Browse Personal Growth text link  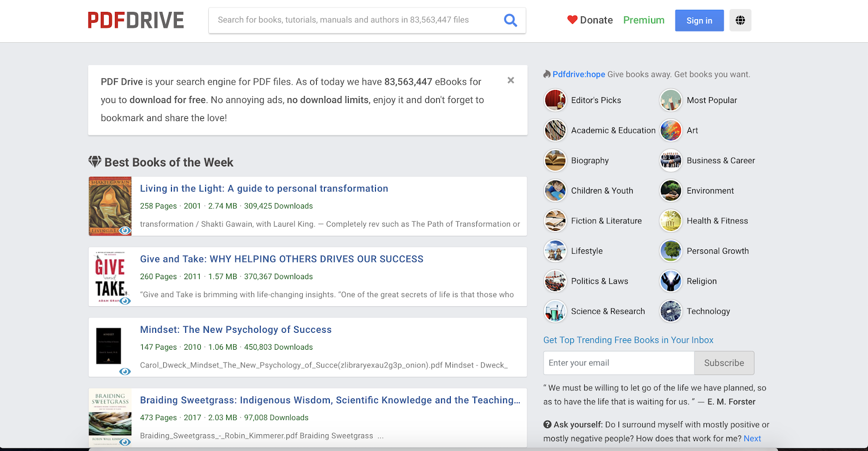coord(717,251)
